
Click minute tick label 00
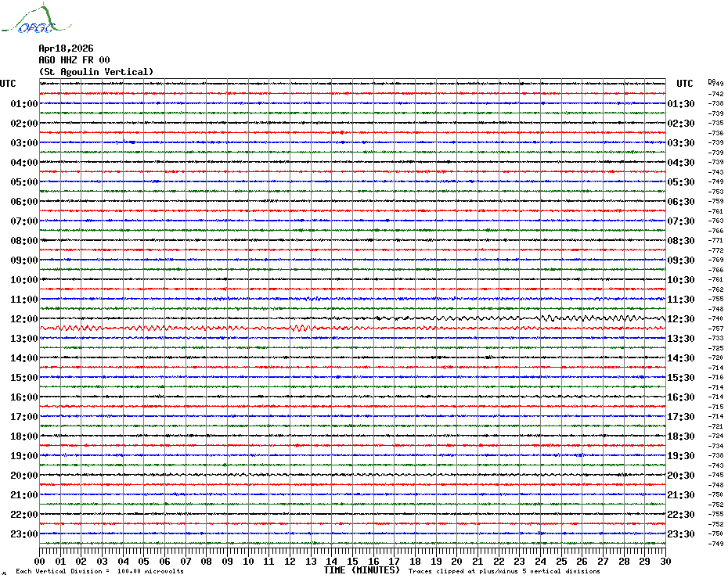(40, 561)
